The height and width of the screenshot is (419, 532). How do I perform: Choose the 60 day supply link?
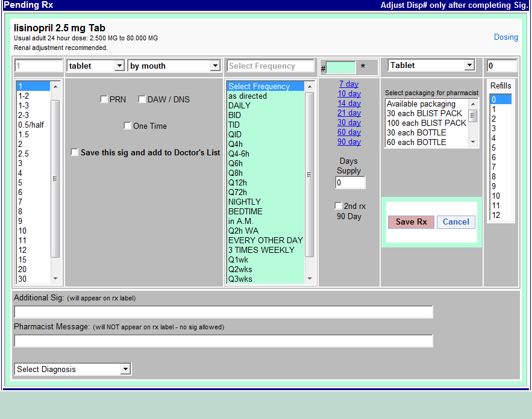tap(349, 132)
